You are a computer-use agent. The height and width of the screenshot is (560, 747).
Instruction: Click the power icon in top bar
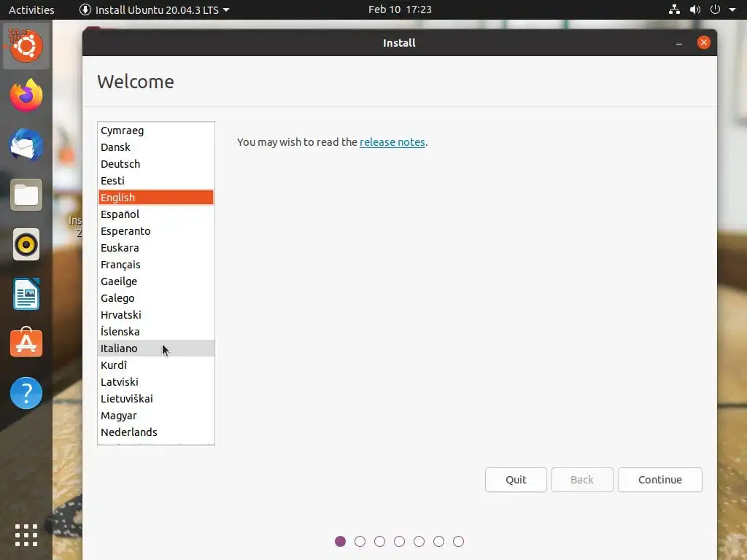(x=715, y=9)
